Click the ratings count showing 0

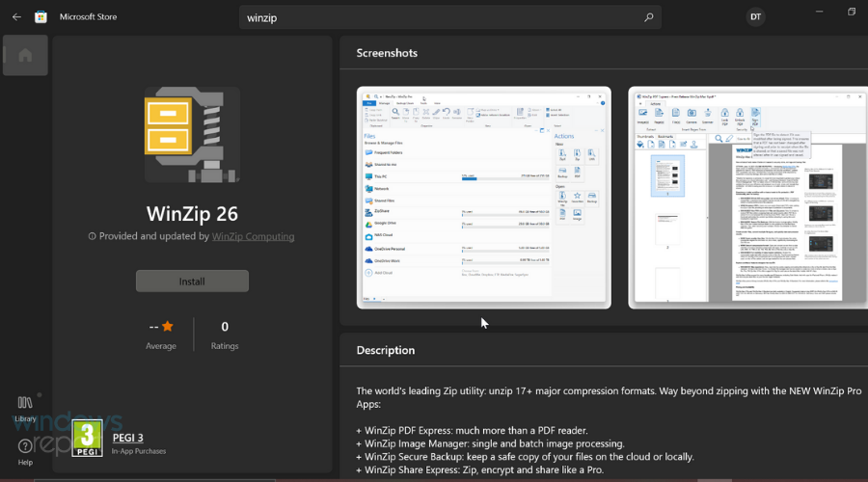[225, 327]
